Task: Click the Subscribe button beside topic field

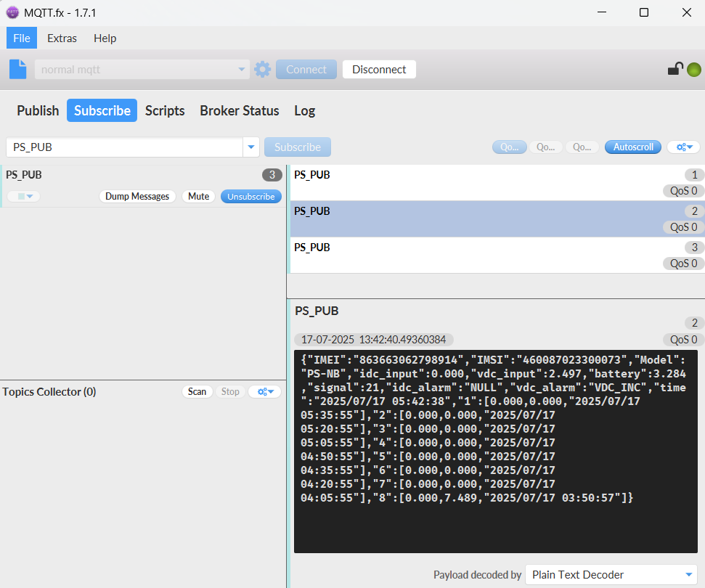Action: pos(298,147)
